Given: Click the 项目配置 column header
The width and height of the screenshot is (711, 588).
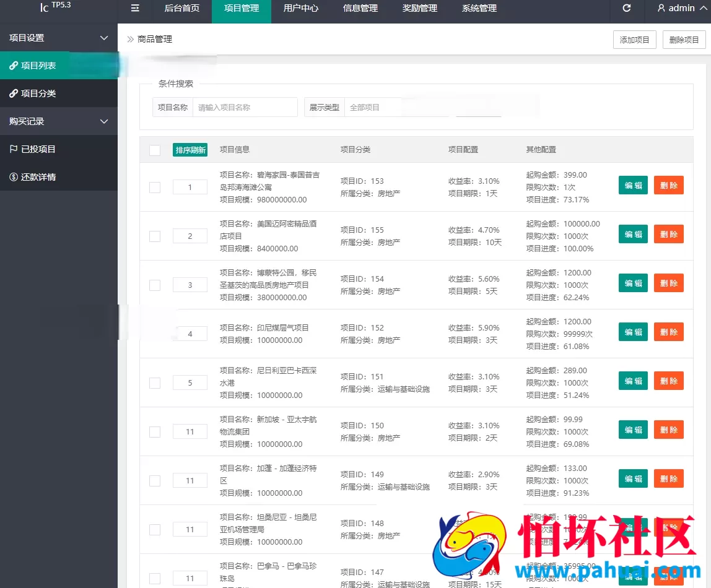Looking at the screenshot, I should [463, 150].
